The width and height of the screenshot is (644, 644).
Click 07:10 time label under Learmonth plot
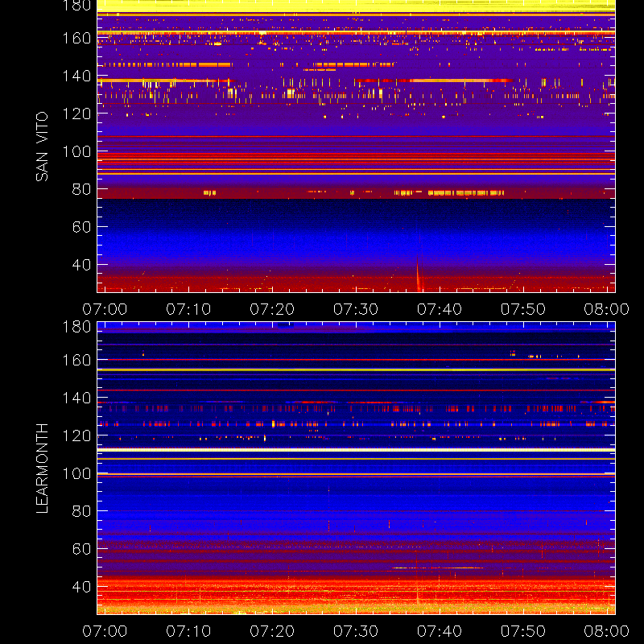(188, 631)
